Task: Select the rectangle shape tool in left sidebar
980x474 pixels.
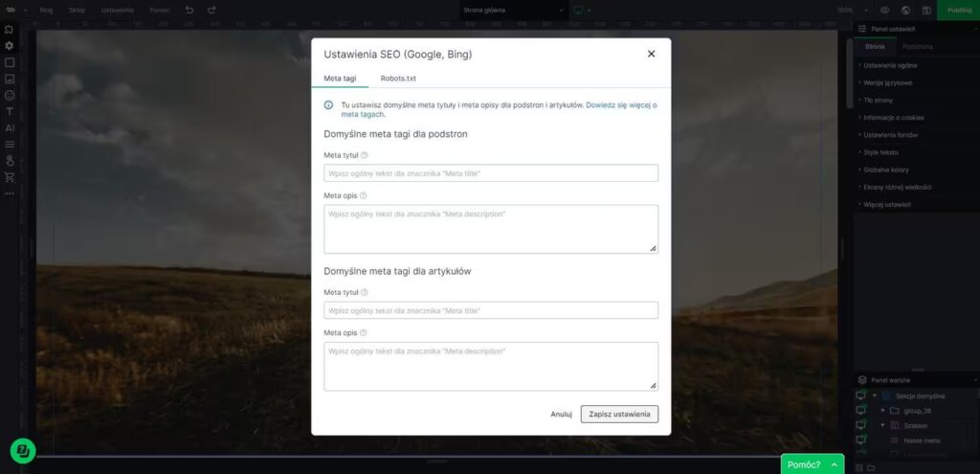Action: tap(10, 62)
